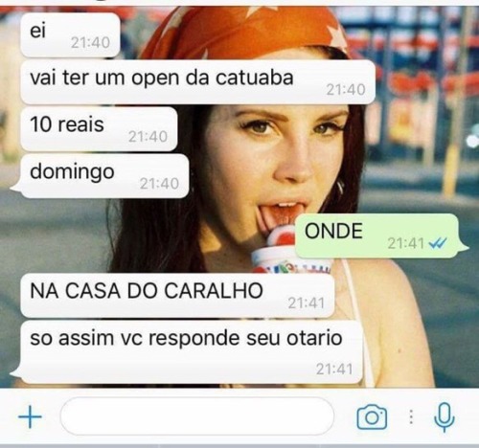This screenshot has height=448, width=479.
Task: Select the green "ONDE" sent message
Action: pos(381,235)
